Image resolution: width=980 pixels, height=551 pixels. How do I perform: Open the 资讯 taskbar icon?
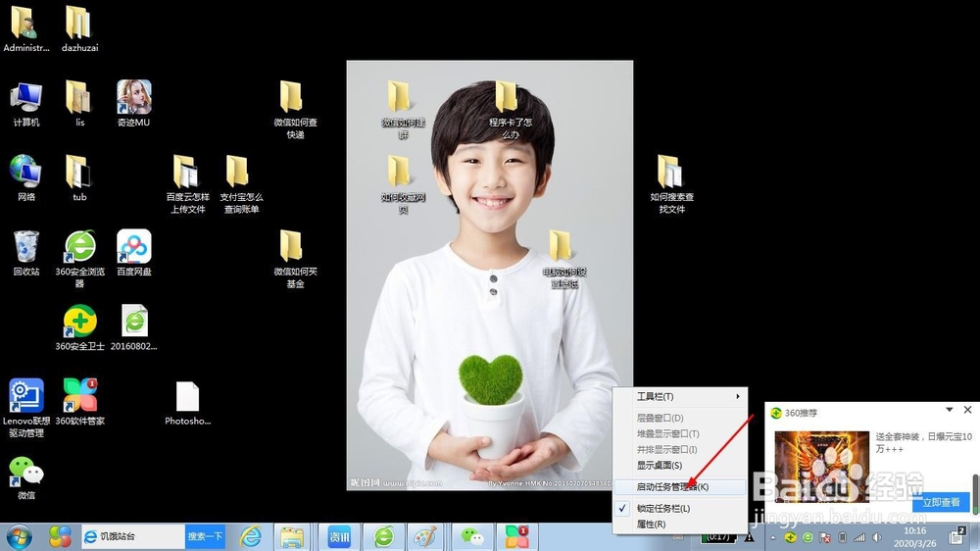[339, 536]
